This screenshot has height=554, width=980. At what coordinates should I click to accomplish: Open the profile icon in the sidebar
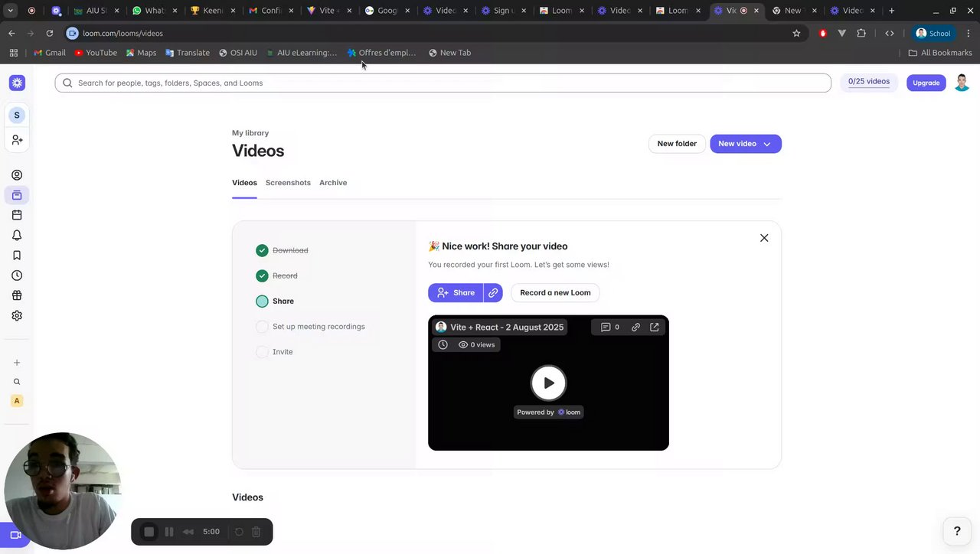(17, 175)
